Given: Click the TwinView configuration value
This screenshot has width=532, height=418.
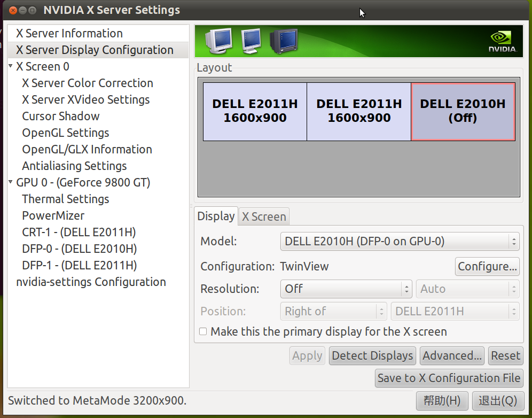Looking at the screenshot, I should click(x=304, y=267).
